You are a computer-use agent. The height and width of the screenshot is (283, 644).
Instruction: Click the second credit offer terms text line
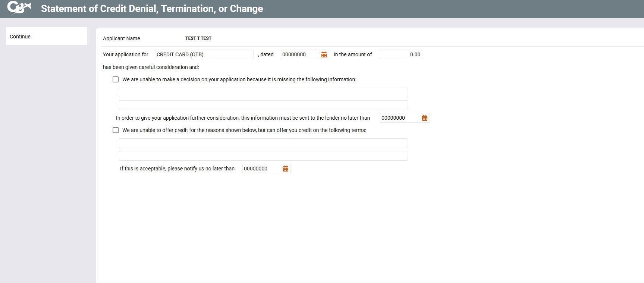(263, 156)
